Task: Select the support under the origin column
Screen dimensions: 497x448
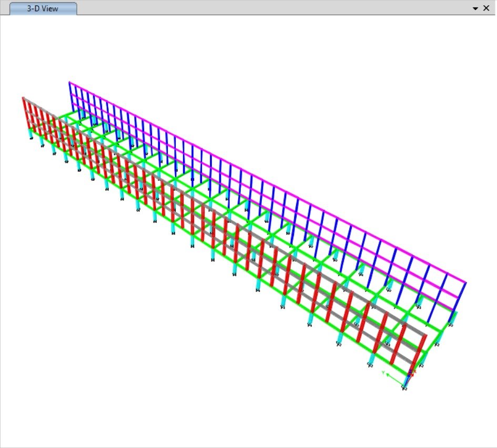Action: pyautogui.click(x=404, y=389)
